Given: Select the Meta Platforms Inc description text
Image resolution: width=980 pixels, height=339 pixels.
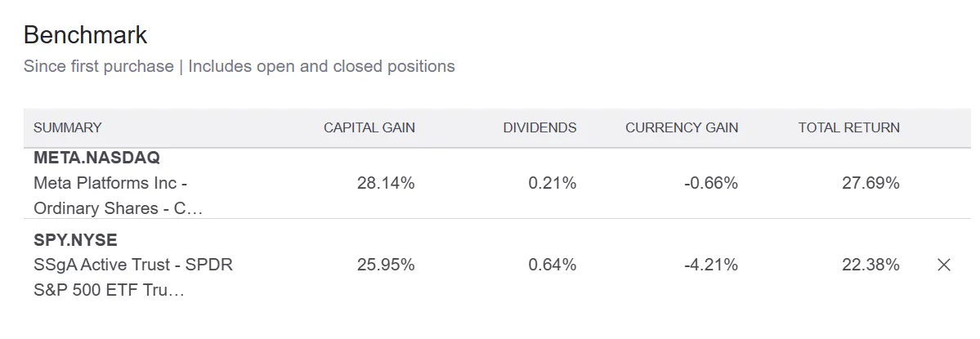Looking at the screenshot, I should (118, 196).
